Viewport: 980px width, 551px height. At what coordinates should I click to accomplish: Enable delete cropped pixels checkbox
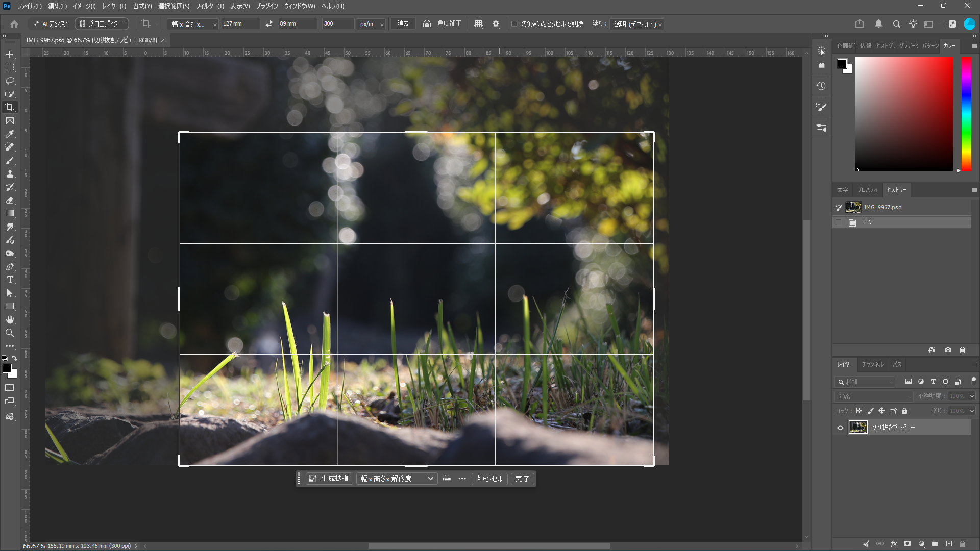(x=514, y=24)
